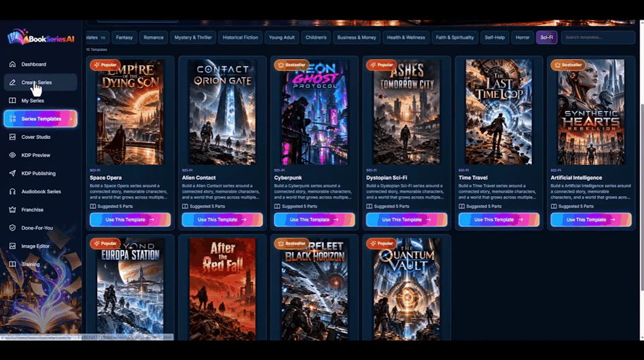Click the Artificial Intelligence template title
Viewport: 644px width, 360px height.
coord(576,178)
